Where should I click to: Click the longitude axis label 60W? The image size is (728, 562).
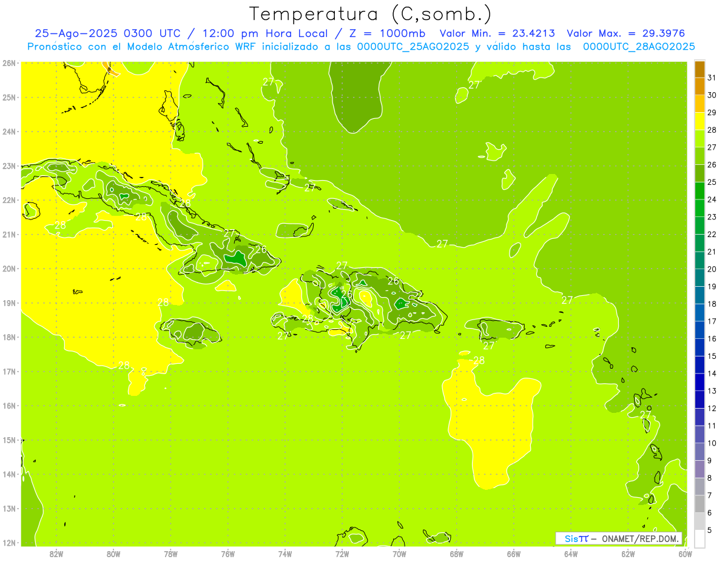(686, 554)
